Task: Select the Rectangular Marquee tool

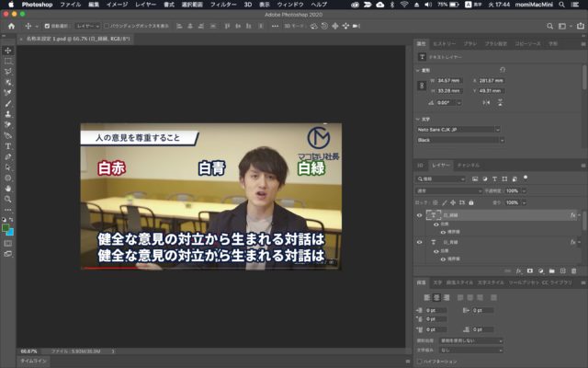Action: coord(8,61)
